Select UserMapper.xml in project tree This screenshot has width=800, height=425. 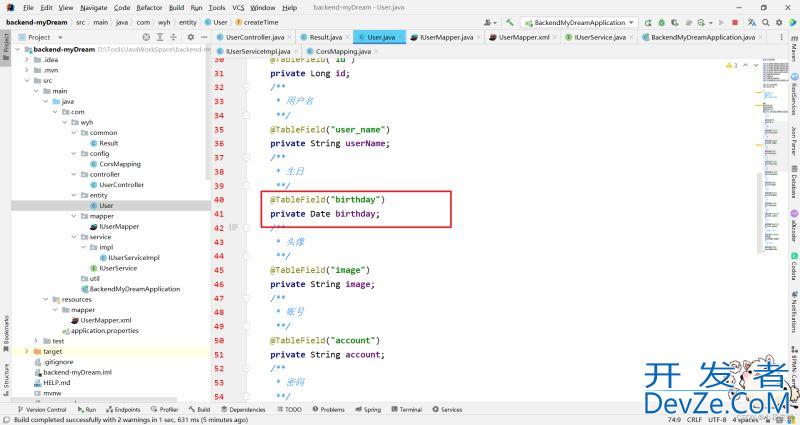coord(101,320)
